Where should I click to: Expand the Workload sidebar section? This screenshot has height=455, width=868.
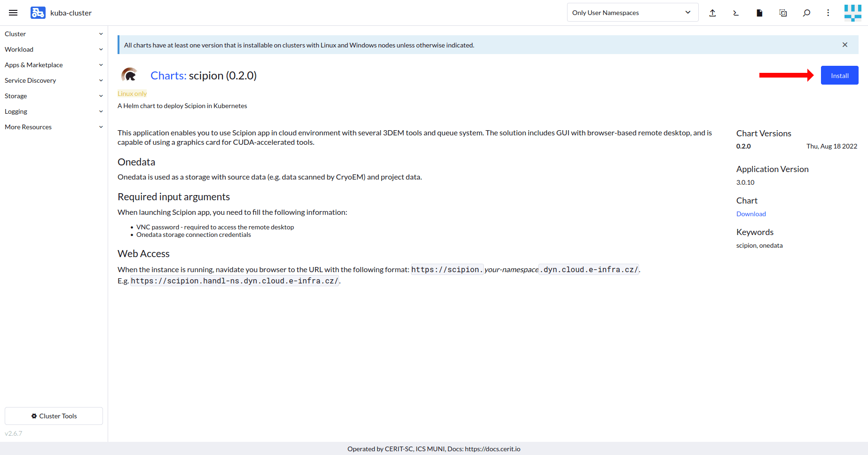[x=101, y=49]
